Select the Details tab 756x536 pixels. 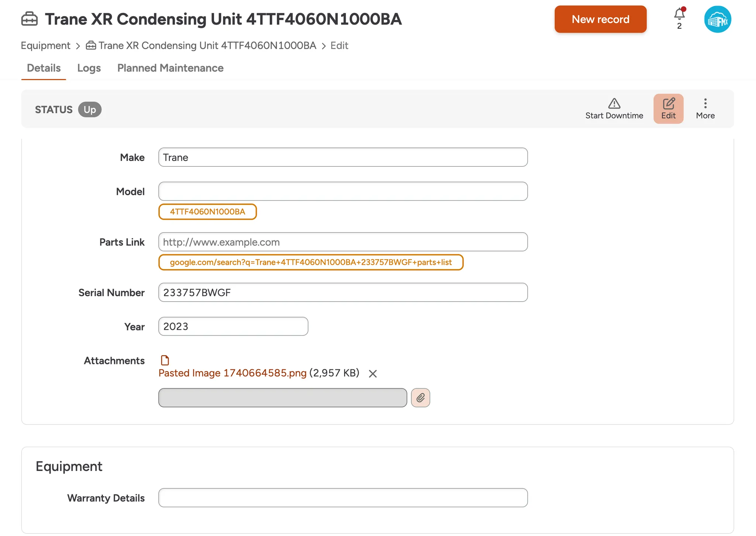click(x=44, y=68)
